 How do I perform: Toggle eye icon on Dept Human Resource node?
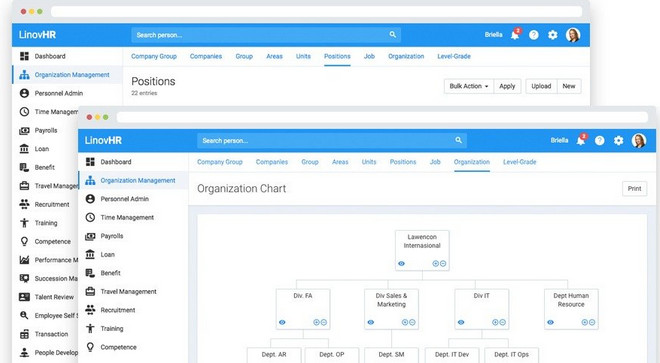(550, 322)
